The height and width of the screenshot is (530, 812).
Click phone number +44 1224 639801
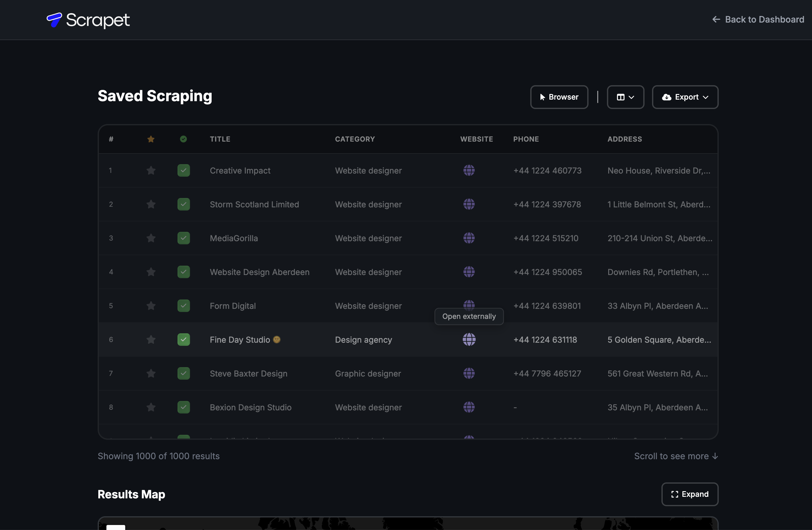pos(547,306)
